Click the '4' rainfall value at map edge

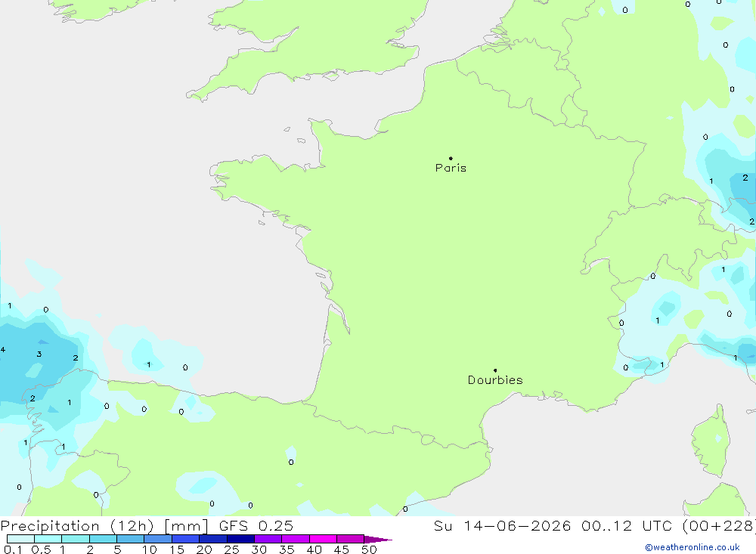(x=3, y=350)
